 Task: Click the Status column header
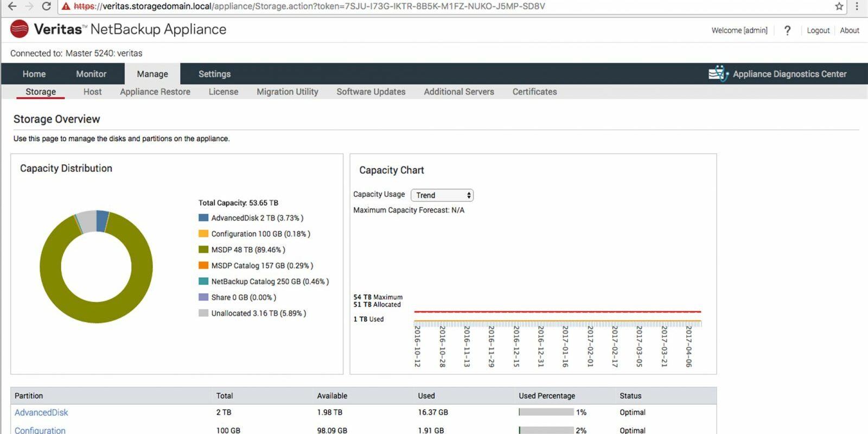(630, 396)
